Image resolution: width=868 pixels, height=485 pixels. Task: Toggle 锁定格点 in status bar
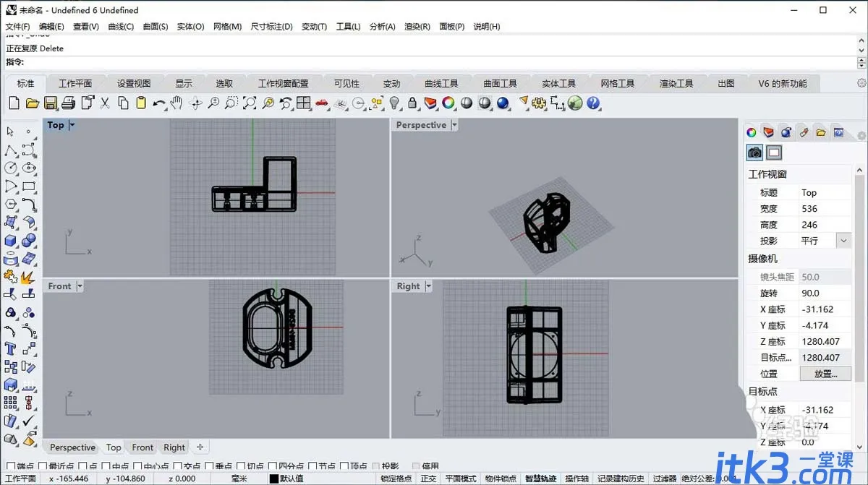(396, 478)
